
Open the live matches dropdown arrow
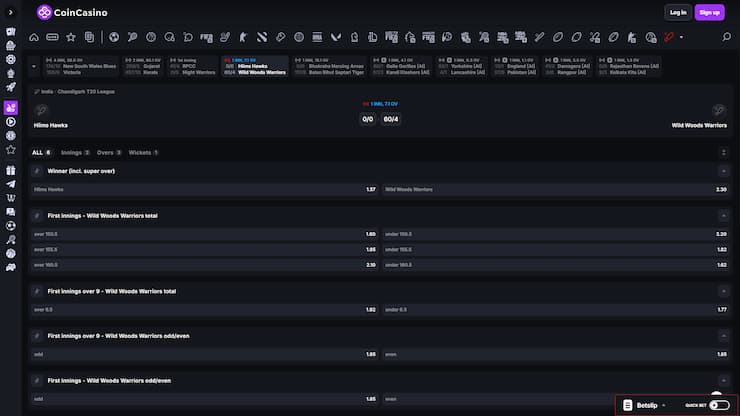(36, 66)
